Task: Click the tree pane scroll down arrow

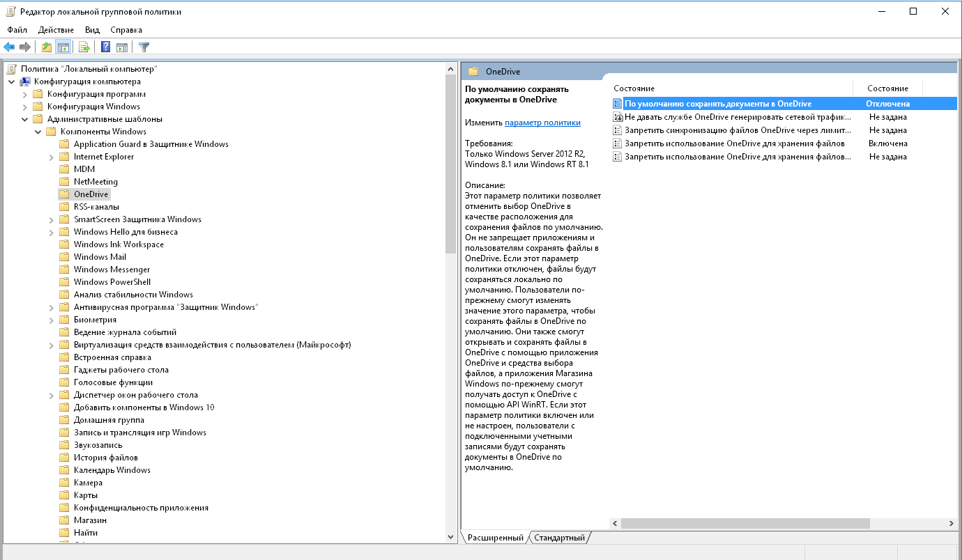Action: pyautogui.click(x=450, y=536)
